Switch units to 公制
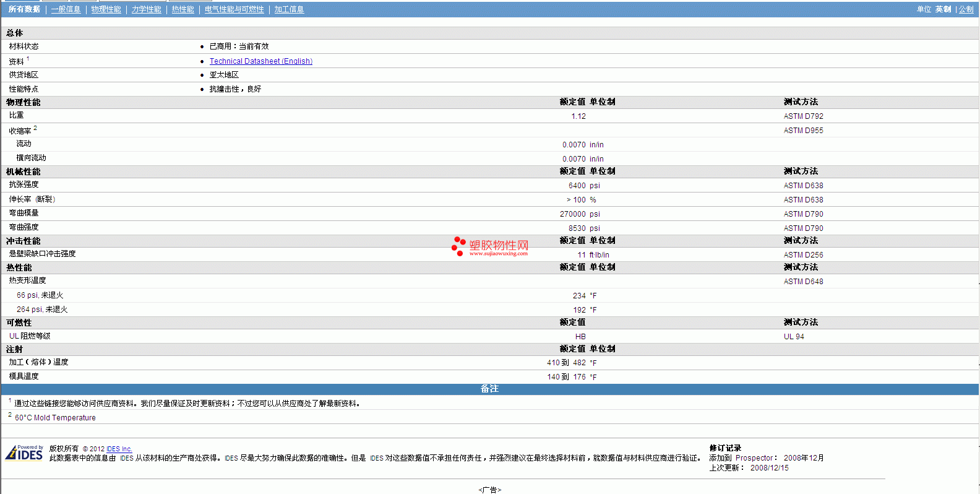 (x=966, y=9)
